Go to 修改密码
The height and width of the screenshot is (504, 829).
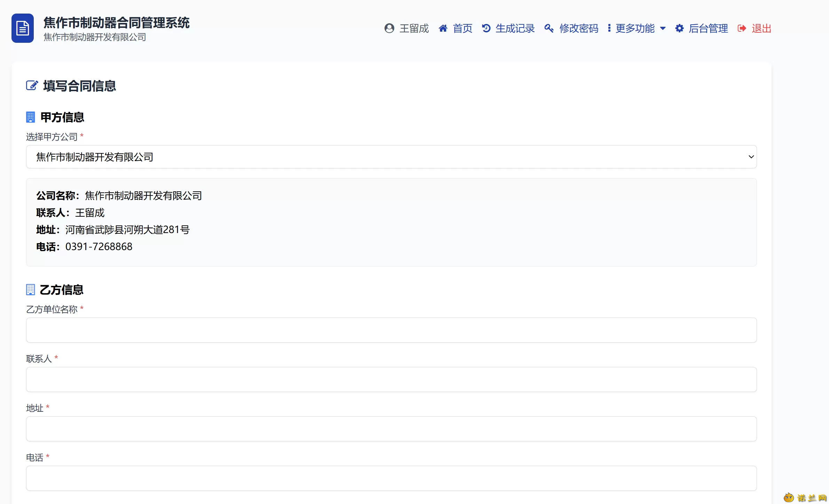tap(571, 28)
